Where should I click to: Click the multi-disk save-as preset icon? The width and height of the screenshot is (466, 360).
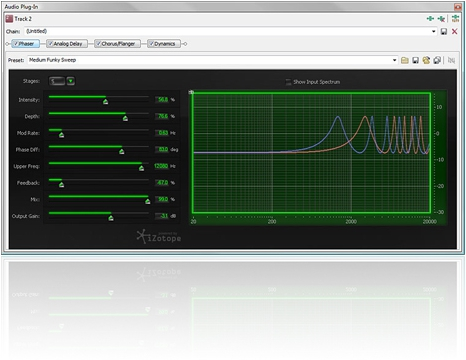(x=437, y=60)
